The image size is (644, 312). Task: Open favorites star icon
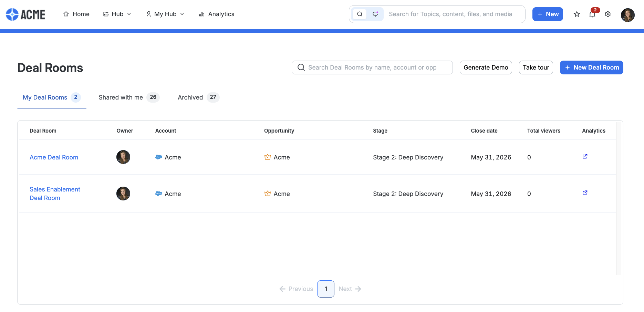click(577, 14)
